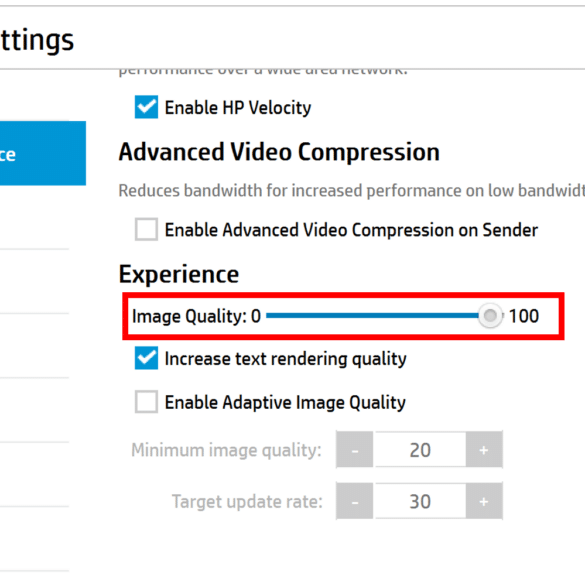Click the Target update rate label
Viewport: 585px width, 585px height.
click(x=247, y=501)
